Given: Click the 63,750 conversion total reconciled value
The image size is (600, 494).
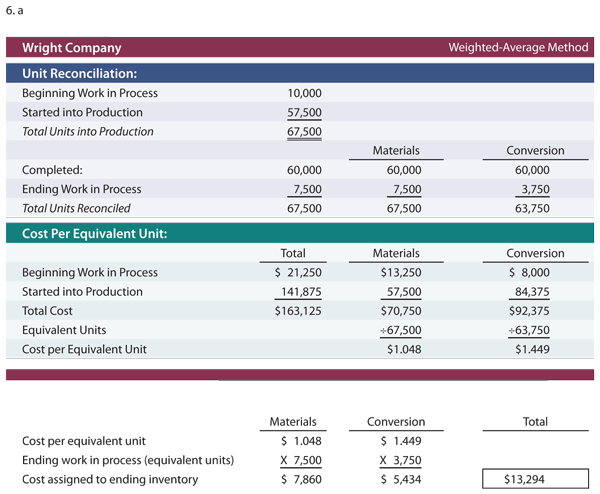Looking at the screenshot, I should tap(532, 209).
